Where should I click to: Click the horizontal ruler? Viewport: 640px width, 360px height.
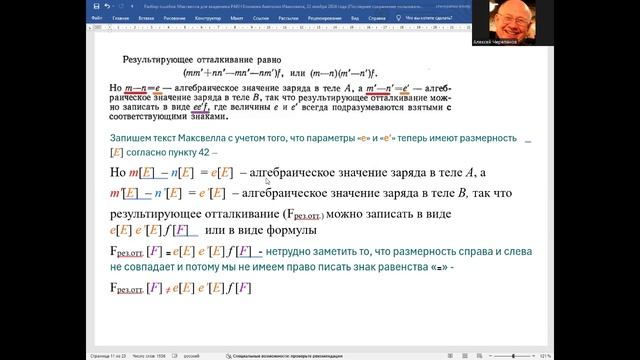click(282, 27)
